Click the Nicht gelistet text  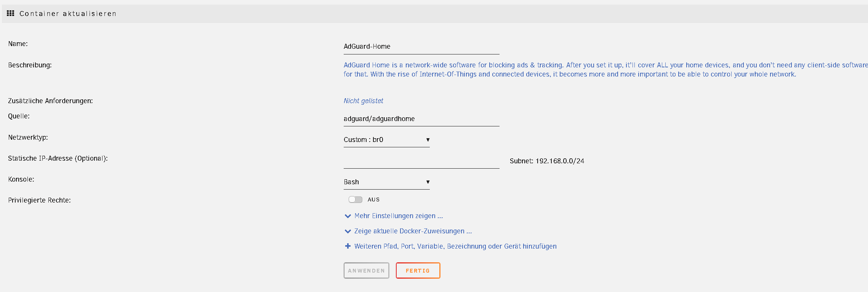pos(363,101)
